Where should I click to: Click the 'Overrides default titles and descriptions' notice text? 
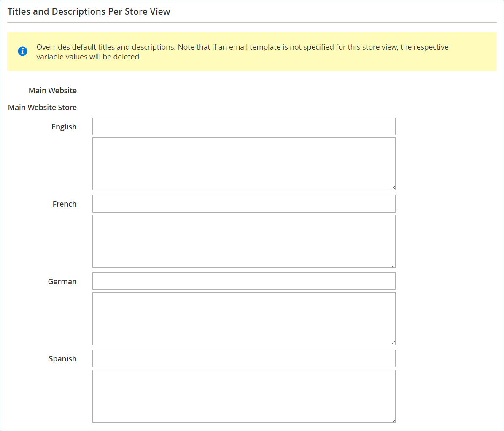tap(243, 52)
